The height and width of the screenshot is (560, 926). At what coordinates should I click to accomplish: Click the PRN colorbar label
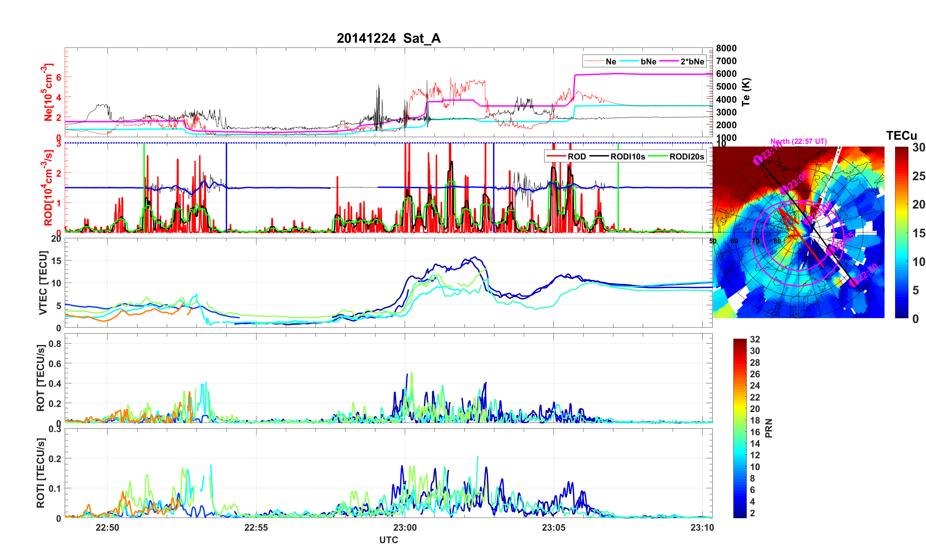768,428
